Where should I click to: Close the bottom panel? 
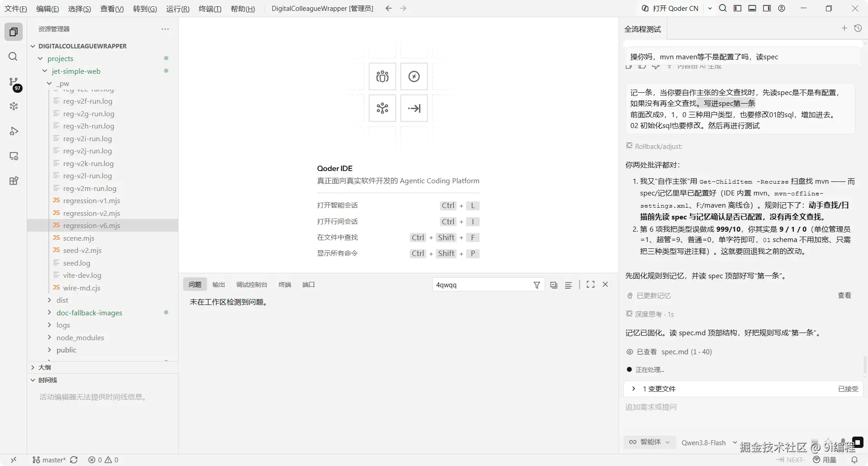(605, 285)
